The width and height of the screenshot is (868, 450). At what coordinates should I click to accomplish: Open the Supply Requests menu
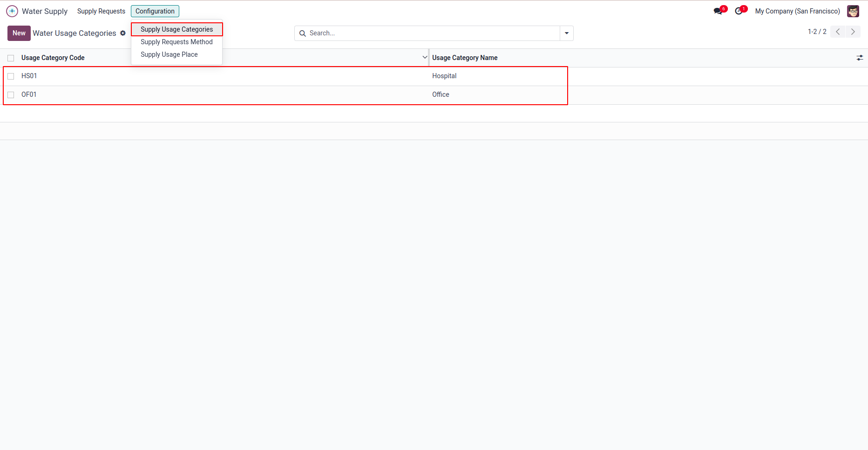pos(101,11)
